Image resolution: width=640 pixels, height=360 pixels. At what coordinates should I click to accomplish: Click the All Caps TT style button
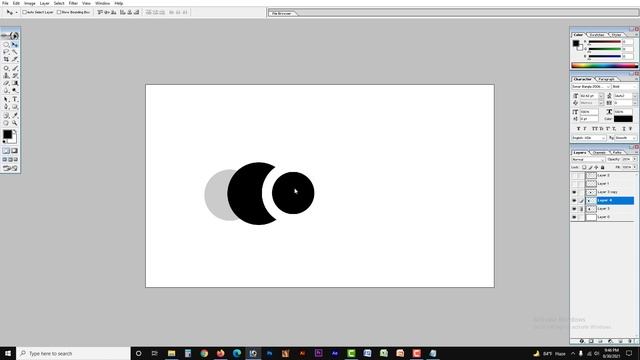tap(595, 129)
